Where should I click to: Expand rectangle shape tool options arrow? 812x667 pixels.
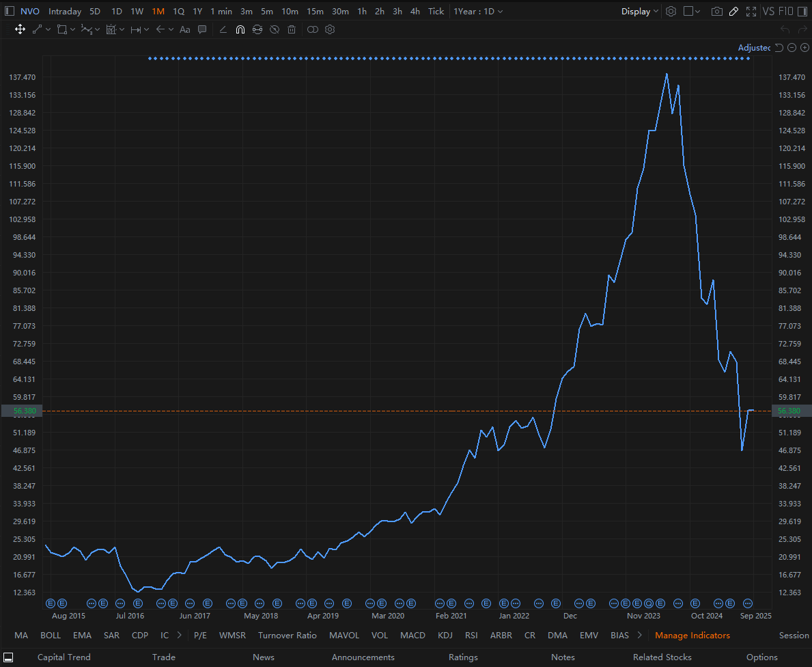point(73,29)
